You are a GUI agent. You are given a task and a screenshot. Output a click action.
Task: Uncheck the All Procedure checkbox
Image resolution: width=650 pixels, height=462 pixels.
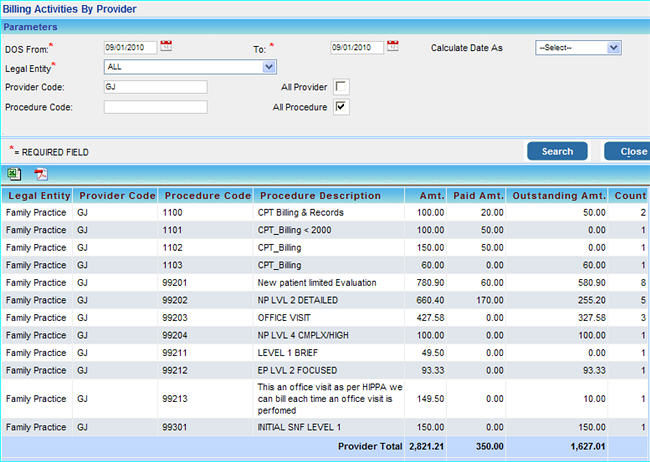[341, 107]
